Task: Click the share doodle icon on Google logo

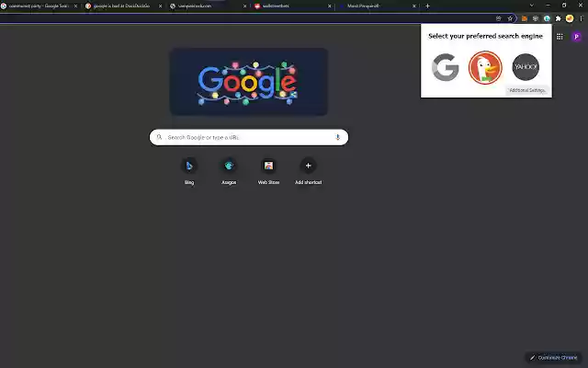Action: point(294,94)
